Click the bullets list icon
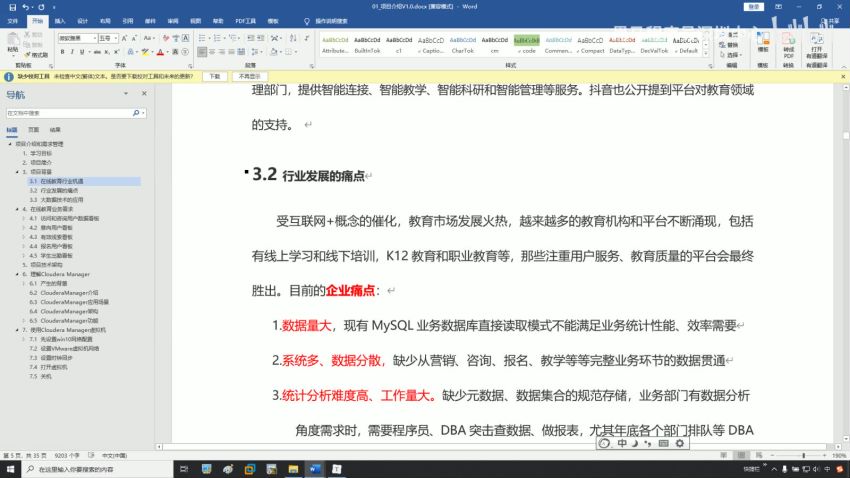The image size is (850, 478). pos(202,38)
